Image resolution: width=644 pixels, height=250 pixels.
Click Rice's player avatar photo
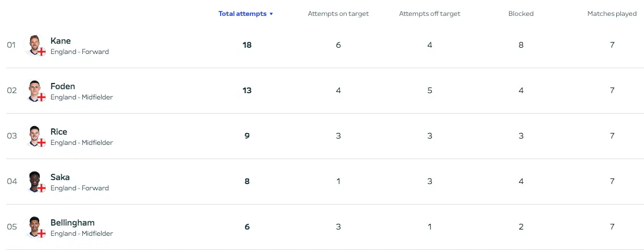point(35,136)
